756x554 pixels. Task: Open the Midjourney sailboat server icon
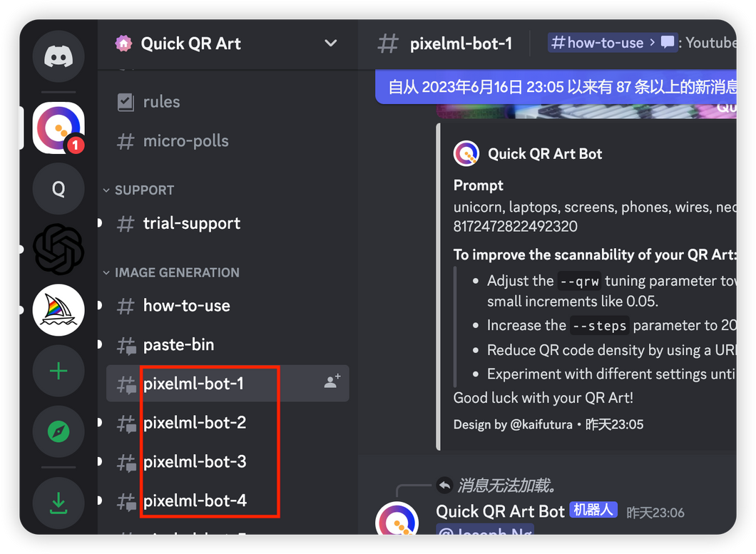[58, 310]
